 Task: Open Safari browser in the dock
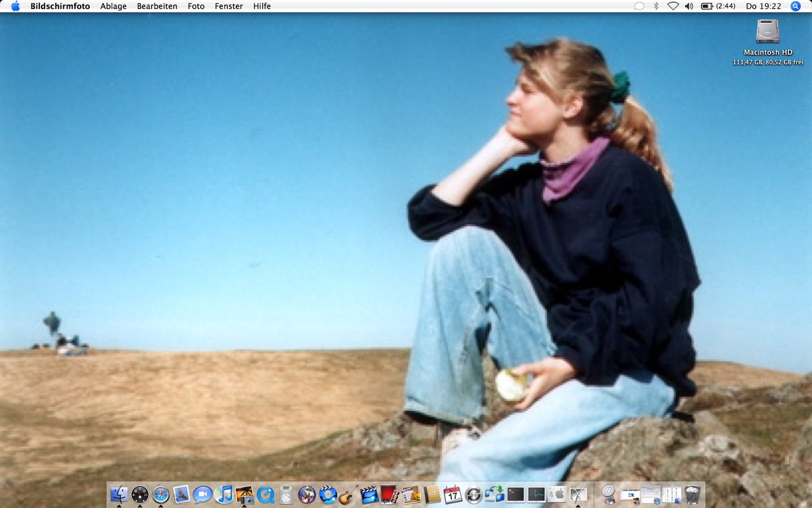pyautogui.click(x=161, y=495)
